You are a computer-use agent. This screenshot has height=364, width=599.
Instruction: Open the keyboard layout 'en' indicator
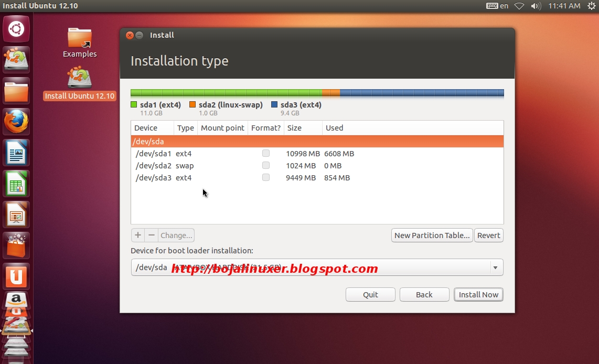(497, 6)
